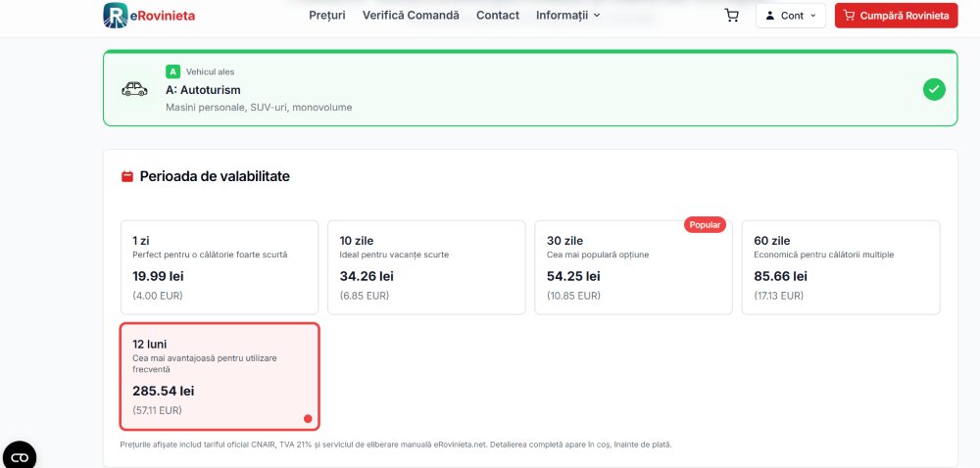Go to Prețuri page
The height and width of the screenshot is (468, 980).
(327, 16)
